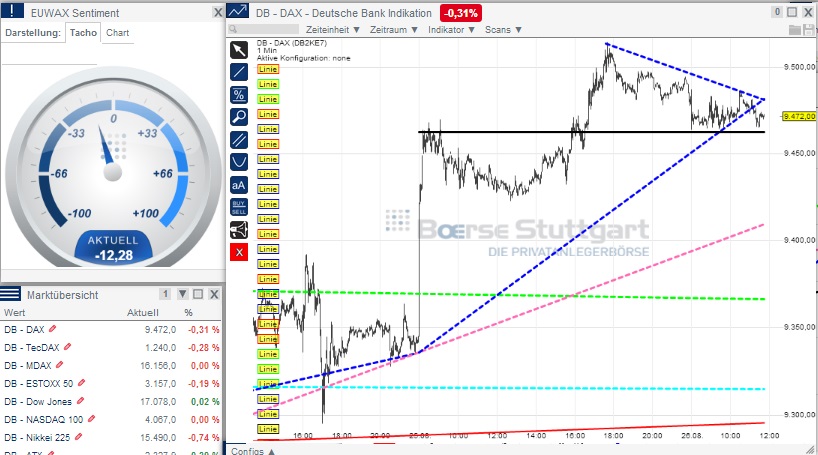This screenshot has width=818, height=455.
Task: Click the pencil icon next to DB - Dow Jones
Action: point(80,401)
